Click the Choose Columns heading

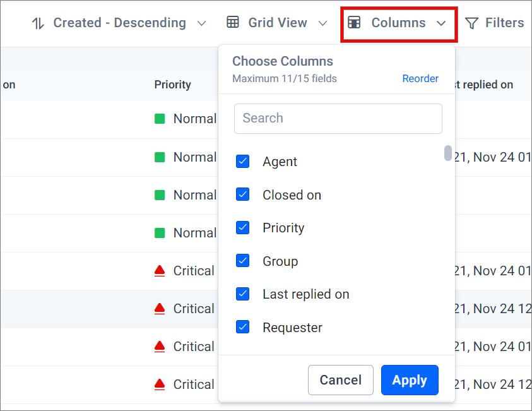click(283, 61)
